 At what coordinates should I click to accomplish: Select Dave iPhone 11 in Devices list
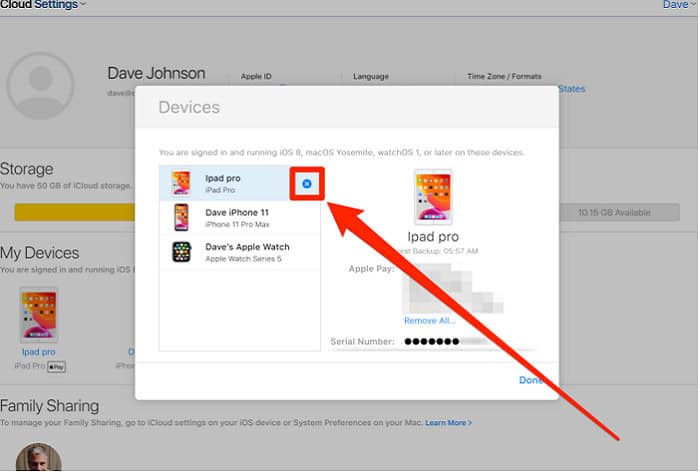(x=240, y=217)
